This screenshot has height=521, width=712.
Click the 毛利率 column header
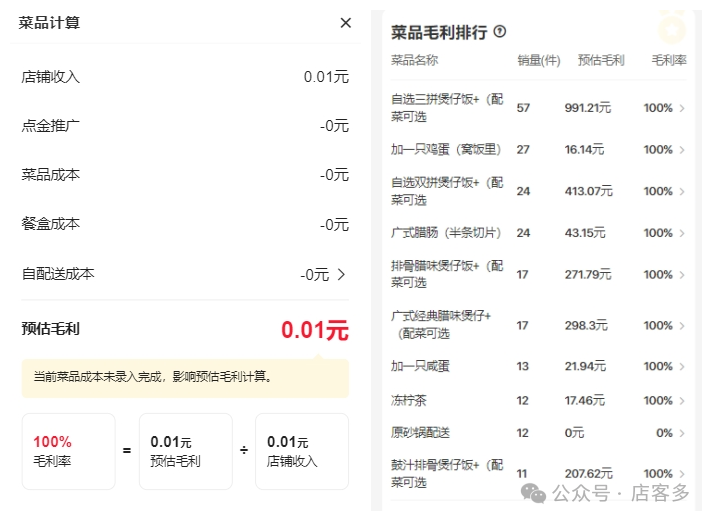coord(669,60)
